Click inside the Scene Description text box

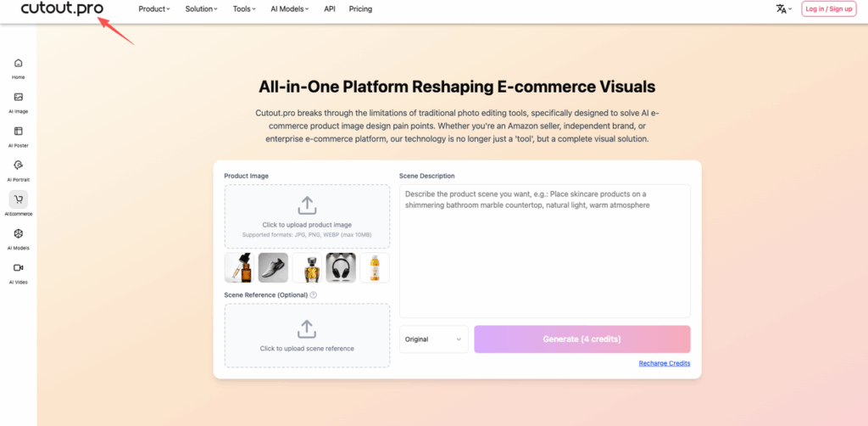(x=545, y=251)
